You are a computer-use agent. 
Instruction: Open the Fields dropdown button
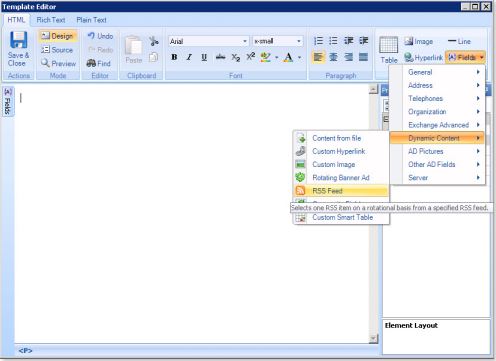(x=466, y=57)
